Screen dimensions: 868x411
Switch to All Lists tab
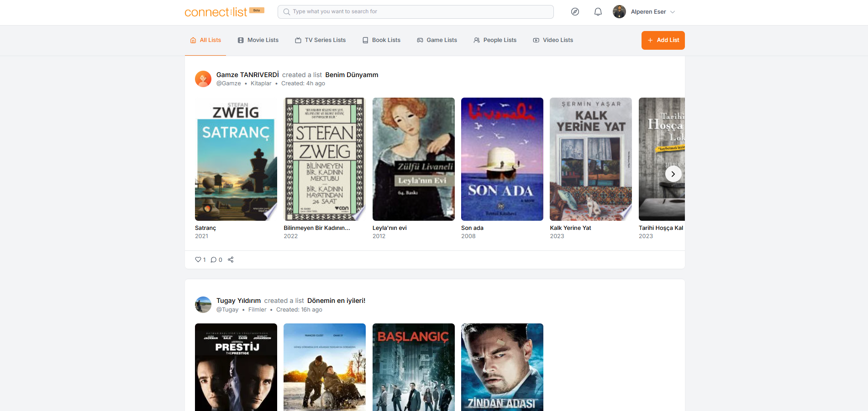pyautogui.click(x=205, y=40)
